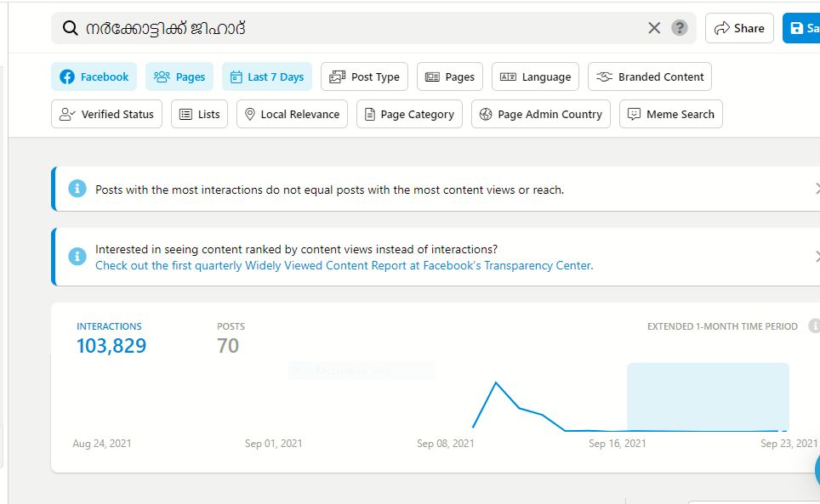Clear the search query with X icon
This screenshot has width=820, height=504.
(x=654, y=28)
